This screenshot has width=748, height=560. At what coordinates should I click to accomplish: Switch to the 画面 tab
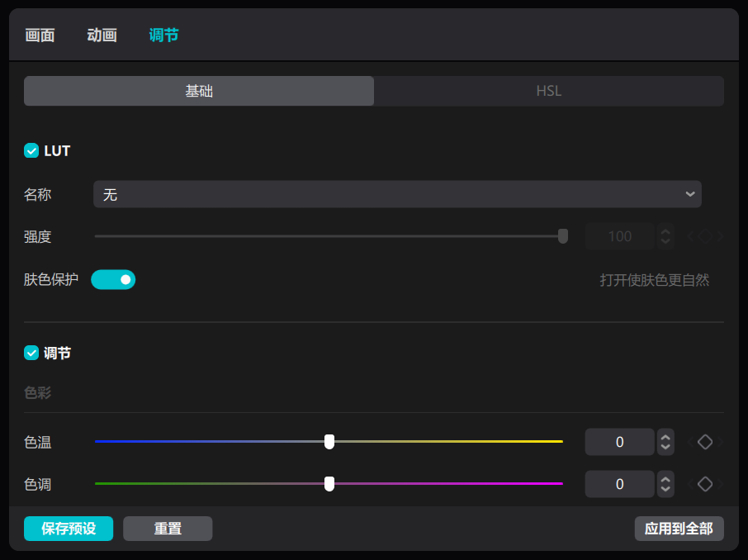click(x=40, y=36)
